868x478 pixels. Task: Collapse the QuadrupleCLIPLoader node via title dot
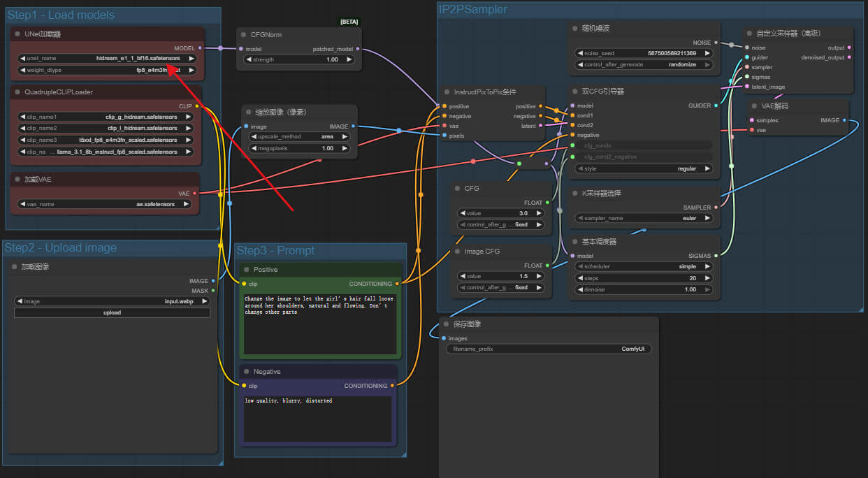pyautogui.click(x=17, y=92)
